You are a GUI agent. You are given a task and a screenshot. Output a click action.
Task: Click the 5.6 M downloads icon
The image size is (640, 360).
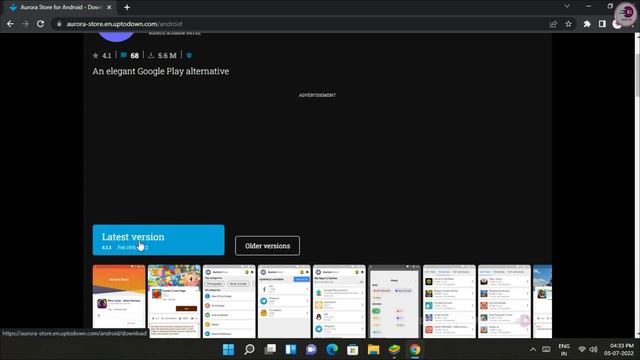pos(151,55)
